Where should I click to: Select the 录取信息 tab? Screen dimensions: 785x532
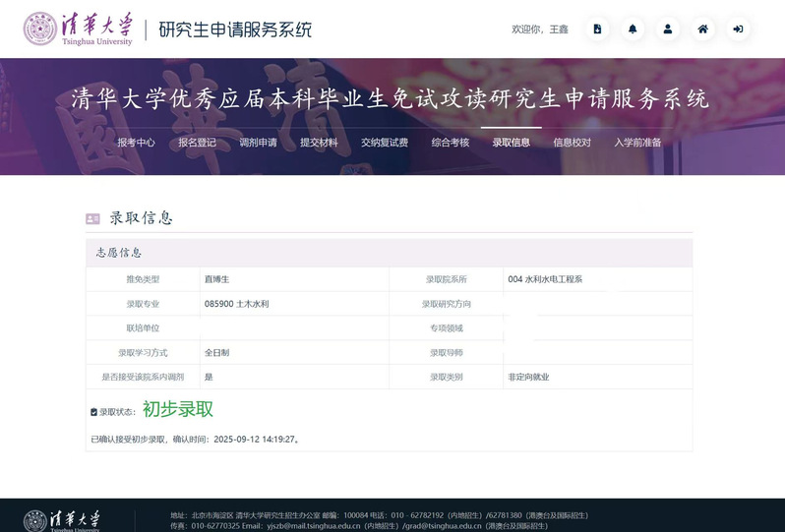pos(512,143)
